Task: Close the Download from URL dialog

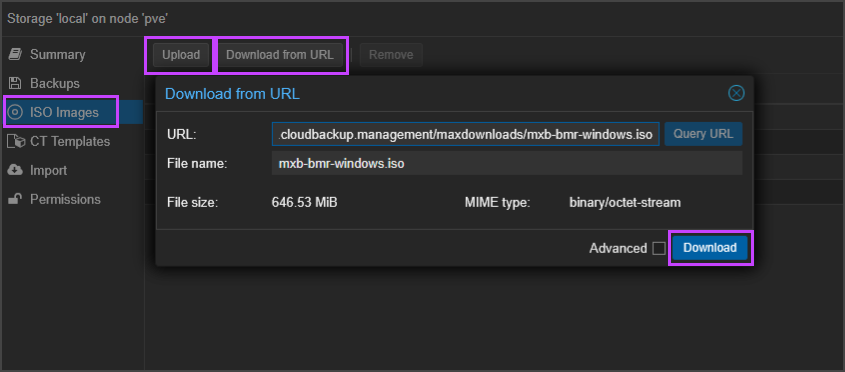Action: (x=736, y=93)
